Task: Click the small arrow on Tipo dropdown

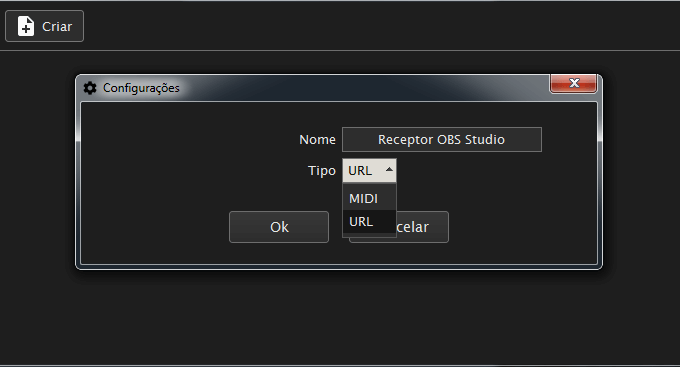Action: tap(389, 170)
